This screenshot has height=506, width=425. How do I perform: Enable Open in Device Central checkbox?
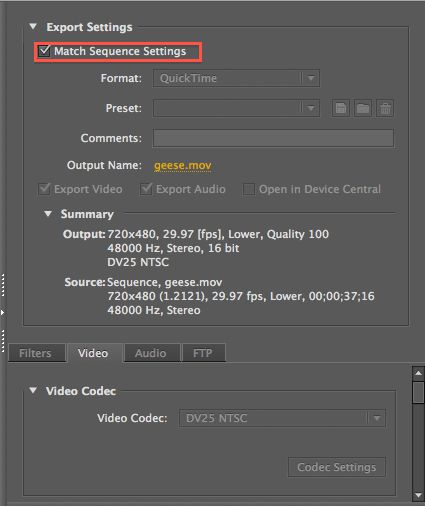pos(249,189)
